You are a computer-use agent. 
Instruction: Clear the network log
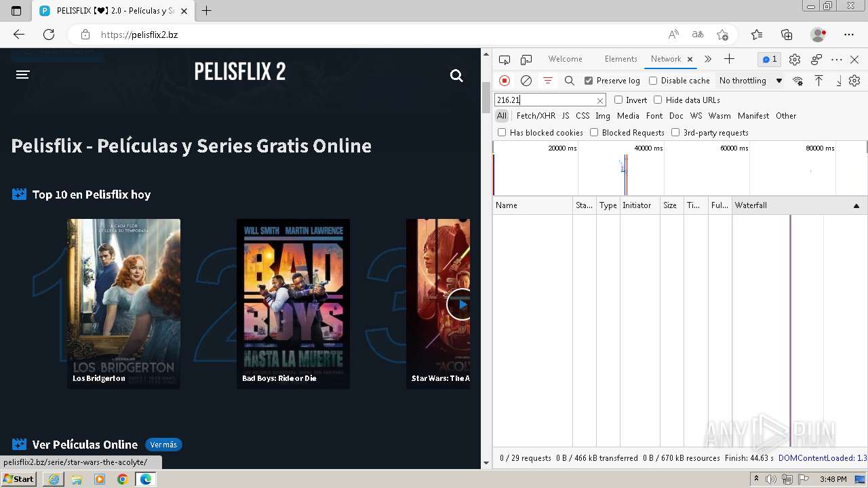(x=526, y=81)
